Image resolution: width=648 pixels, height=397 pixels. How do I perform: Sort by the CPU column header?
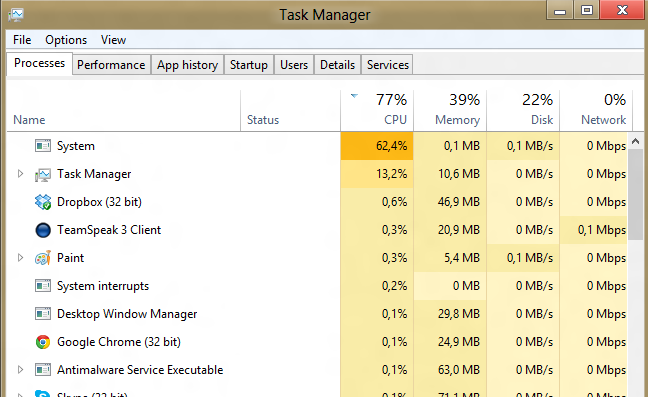[x=377, y=110]
